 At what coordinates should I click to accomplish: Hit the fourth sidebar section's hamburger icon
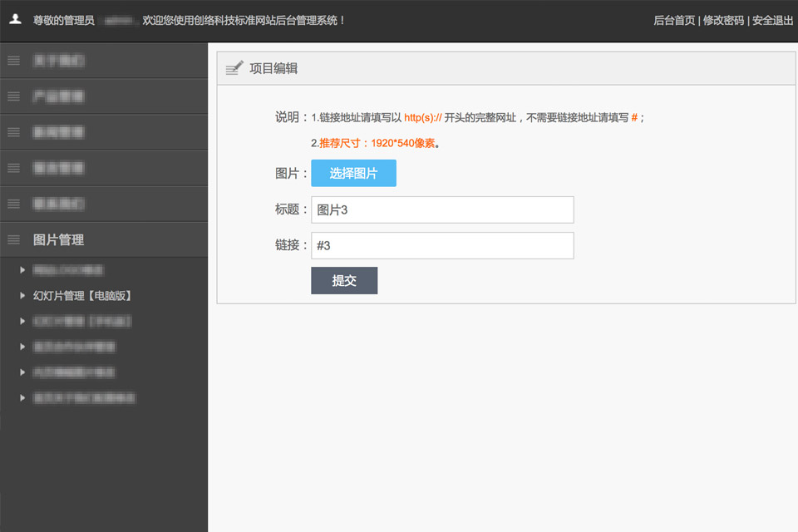click(x=13, y=168)
